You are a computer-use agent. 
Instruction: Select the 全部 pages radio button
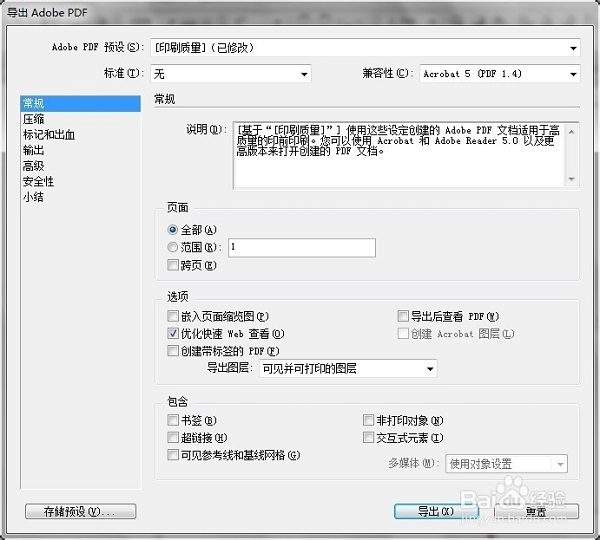173,230
